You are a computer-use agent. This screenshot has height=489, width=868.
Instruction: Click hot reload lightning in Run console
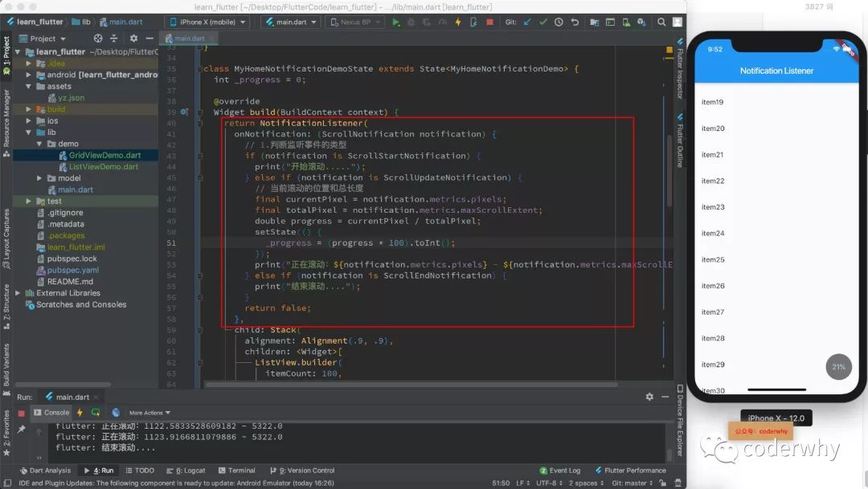[80, 412]
